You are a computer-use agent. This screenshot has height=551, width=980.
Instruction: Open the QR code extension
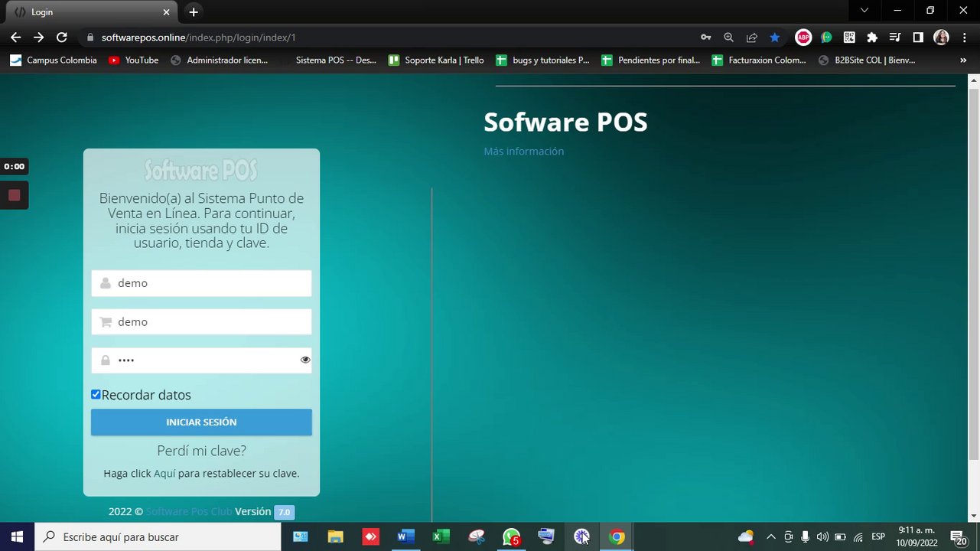pos(849,37)
